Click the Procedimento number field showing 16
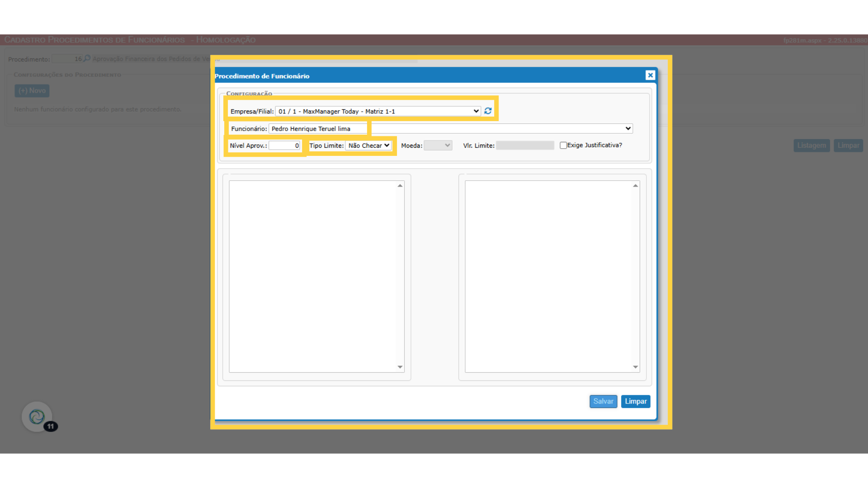868x488 pixels. pos(67,59)
